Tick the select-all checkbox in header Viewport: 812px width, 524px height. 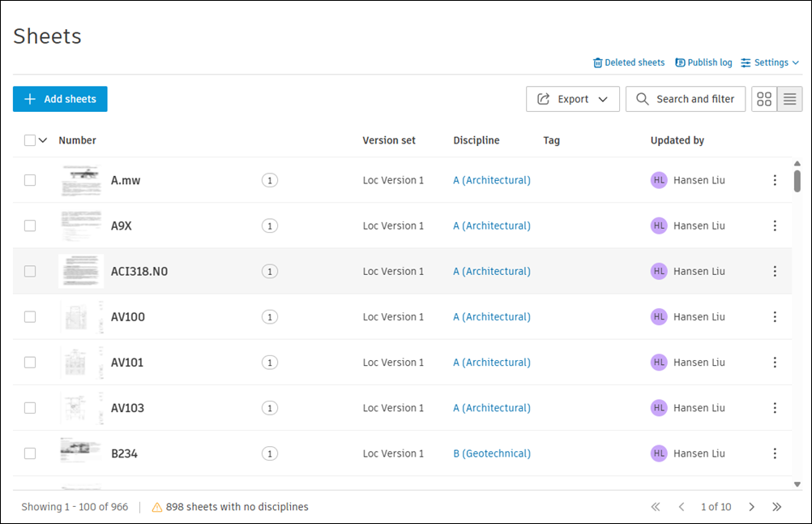(x=30, y=140)
